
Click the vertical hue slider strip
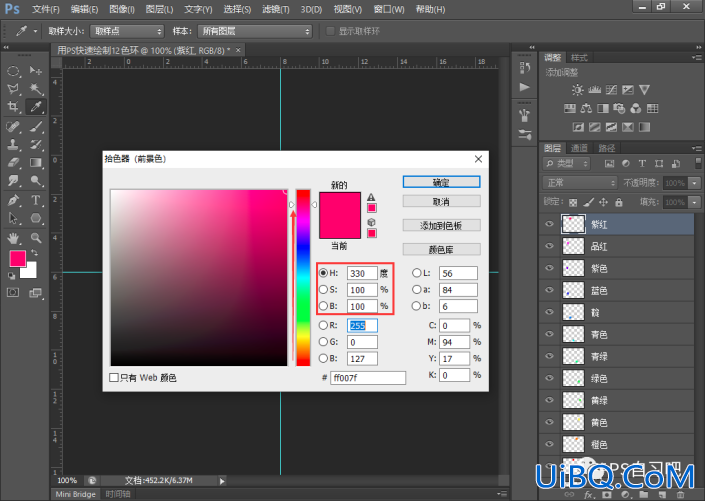[x=303, y=277]
